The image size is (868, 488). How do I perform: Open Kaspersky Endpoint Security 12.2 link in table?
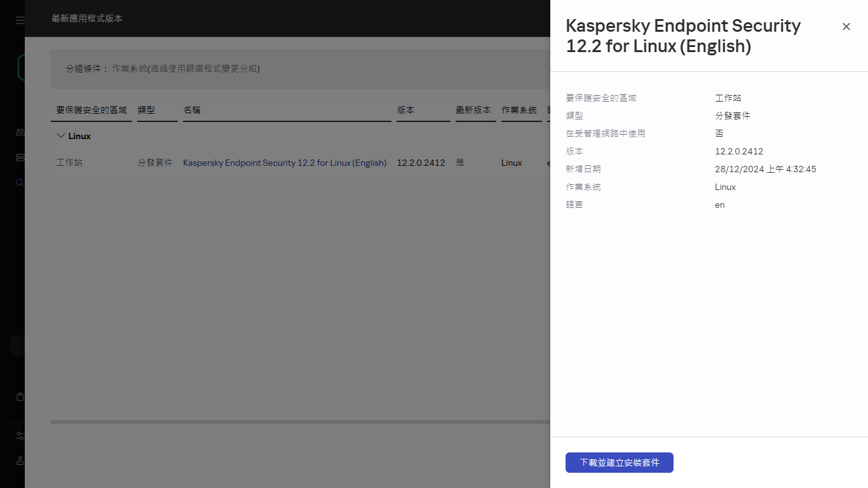[x=285, y=163]
